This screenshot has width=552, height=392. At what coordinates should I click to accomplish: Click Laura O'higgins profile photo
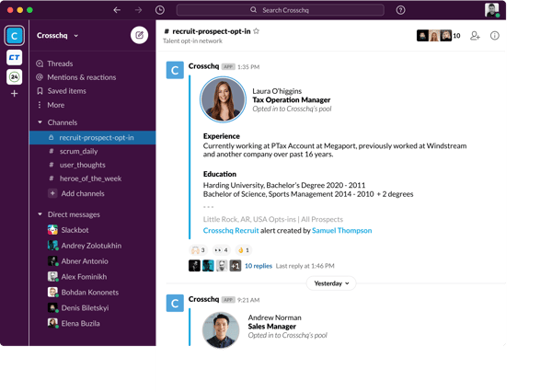click(x=223, y=98)
